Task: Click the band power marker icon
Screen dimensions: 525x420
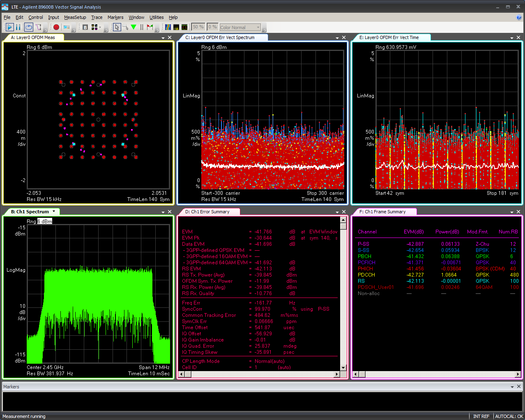Action: point(142,27)
